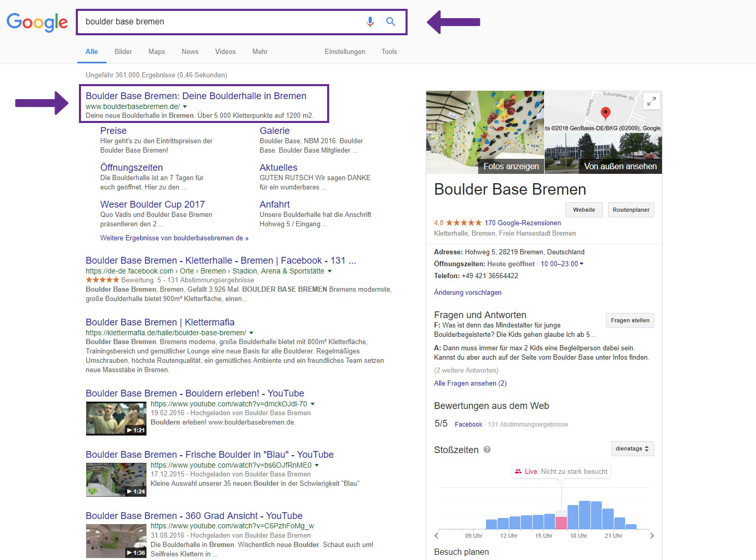Expand dropdown arrow beside Frische Boulder YouTube URL
This screenshot has height=560, width=756.
tap(317, 465)
